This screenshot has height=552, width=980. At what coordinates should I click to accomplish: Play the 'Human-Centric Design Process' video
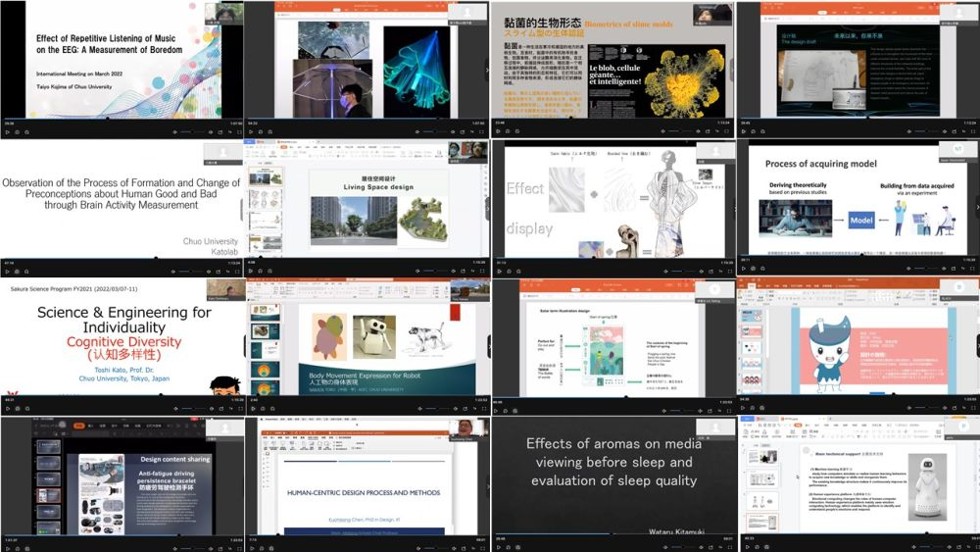[251, 547]
